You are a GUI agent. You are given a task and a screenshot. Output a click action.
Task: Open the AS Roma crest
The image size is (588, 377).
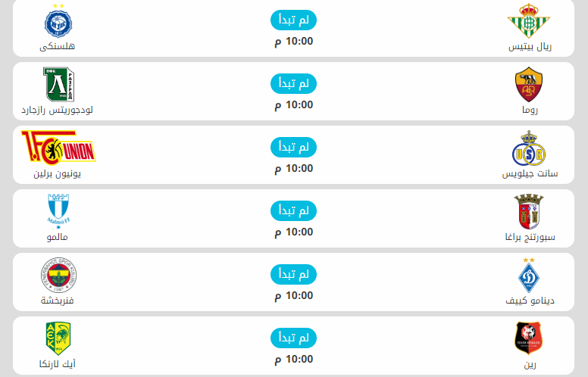[529, 84]
